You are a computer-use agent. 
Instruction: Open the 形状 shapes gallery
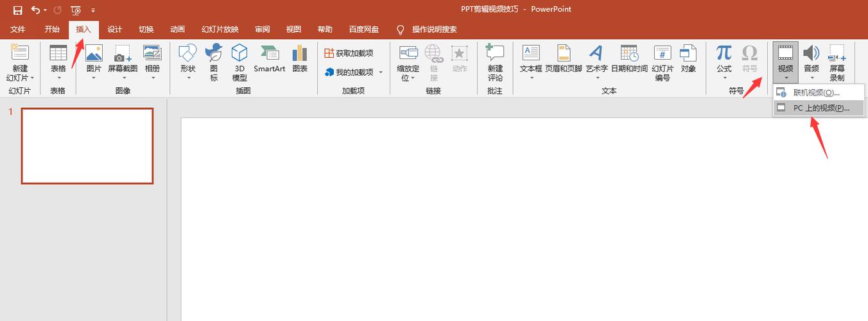pyautogui.click(x=187, y=62)
